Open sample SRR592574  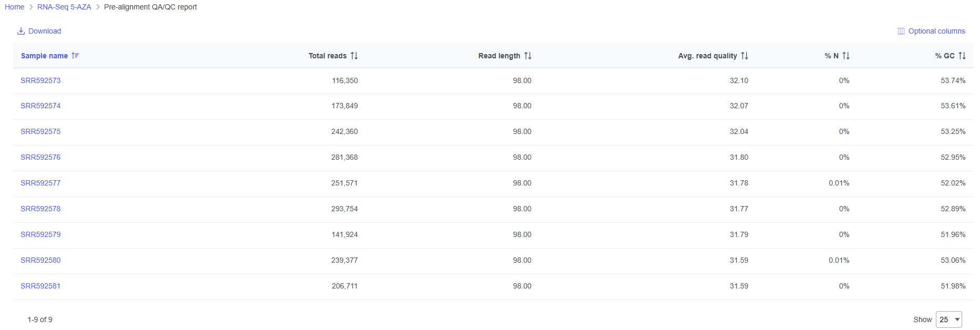point(40,106)
